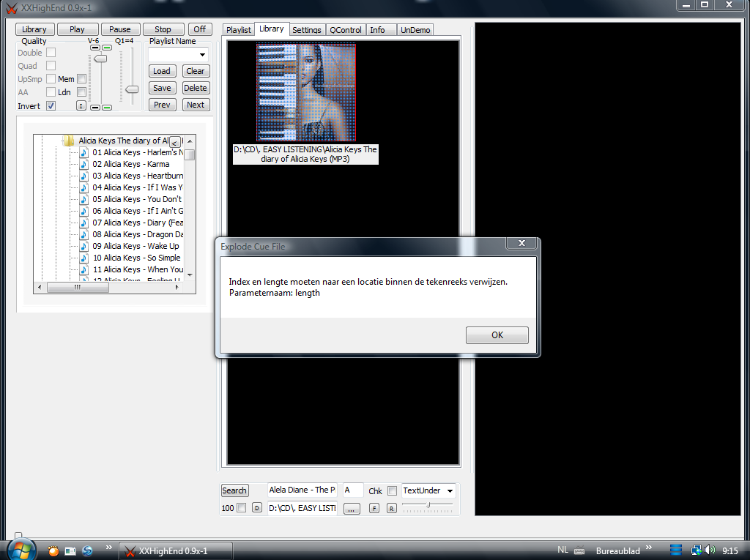Click the Q1 slider handle

[x=132, y=89]
